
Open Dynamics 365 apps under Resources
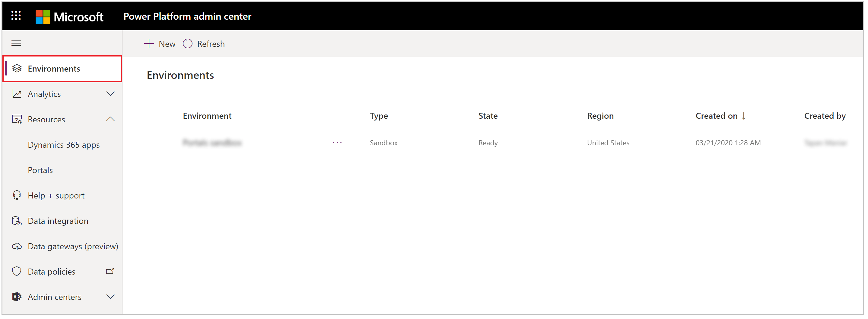[64, 145]
